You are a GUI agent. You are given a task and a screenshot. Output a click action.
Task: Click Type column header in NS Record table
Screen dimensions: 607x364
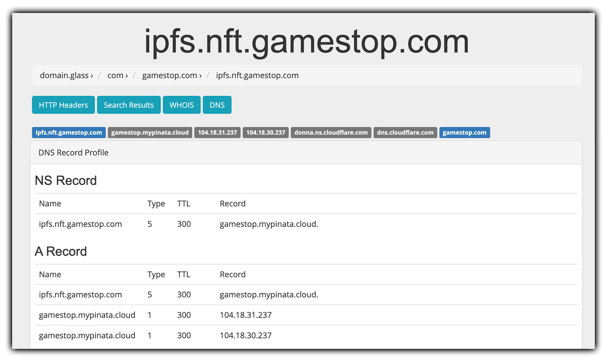[156, 203]
